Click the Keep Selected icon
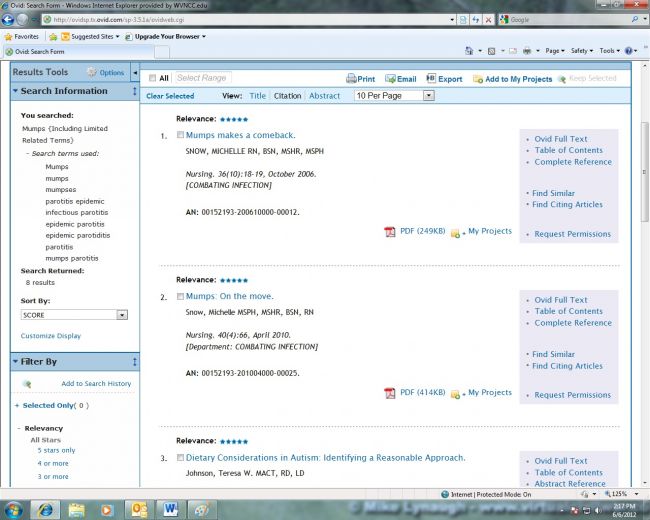This screenshot has width=650, height=520. [x=562, y=79]
